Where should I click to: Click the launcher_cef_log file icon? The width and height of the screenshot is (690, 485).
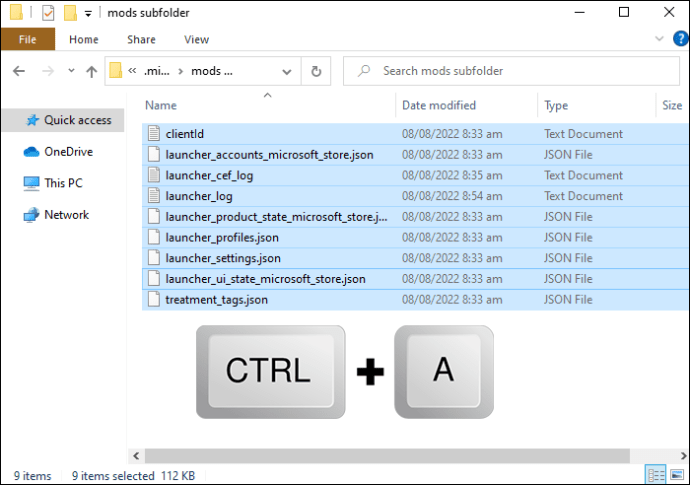(x=154, y=175)
